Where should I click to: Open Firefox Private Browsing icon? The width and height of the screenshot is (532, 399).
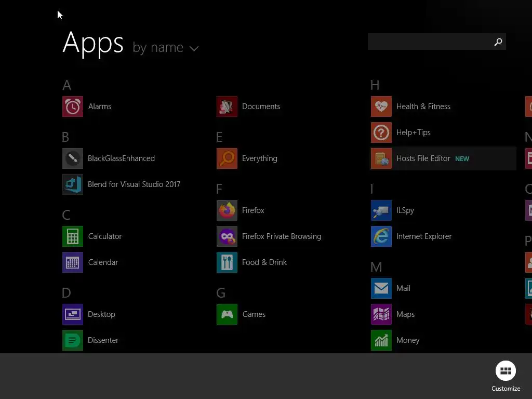click(227, 236)
